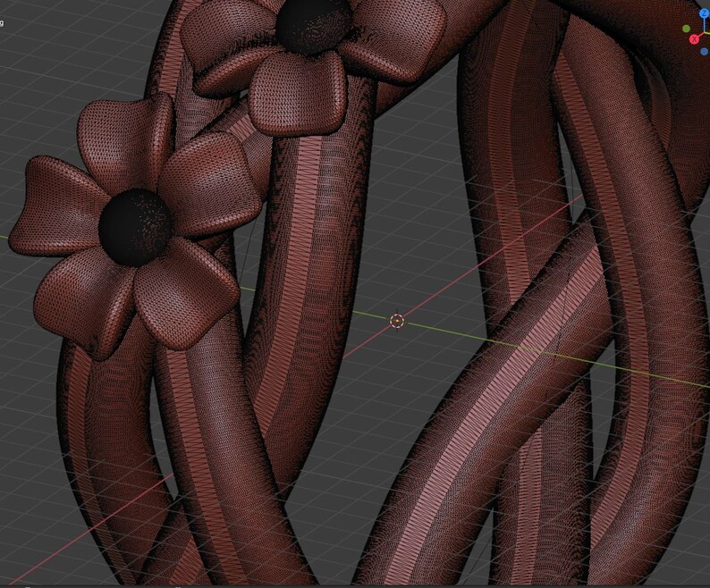Click the blue Z axis on the navigation gizmo
Viewport: 710px width, 588px height.
coord(705,14)
